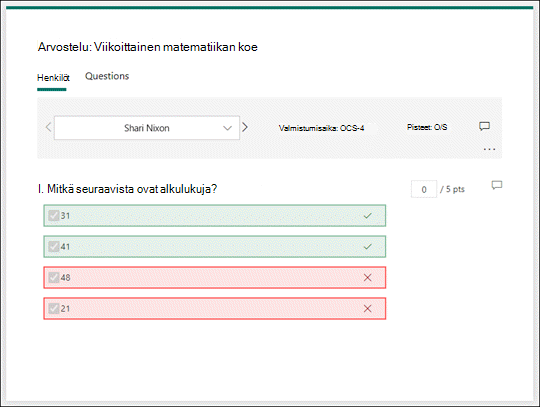The width and height of the screenshot is (540, 407).
Task: Click the '/ 5 pts' label
Action: pyautogui.click(x=452, y=189)
